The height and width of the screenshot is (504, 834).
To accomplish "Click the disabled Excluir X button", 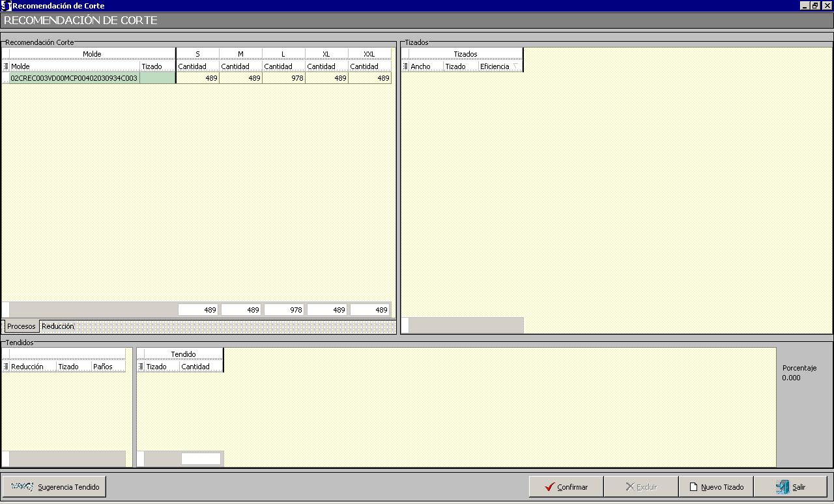I will click(x=641, y=486).
